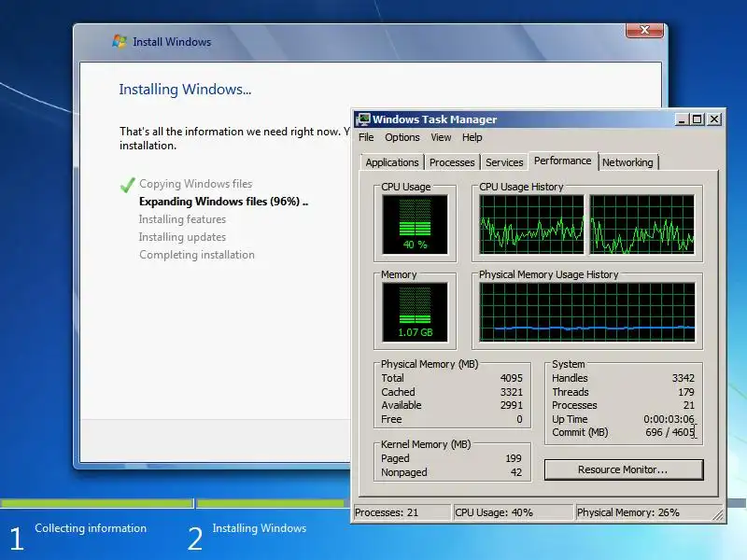Screen dimensions: 747x560
Task: Click the CPU Usage 40 % gauge
Action: coord(415,224)
